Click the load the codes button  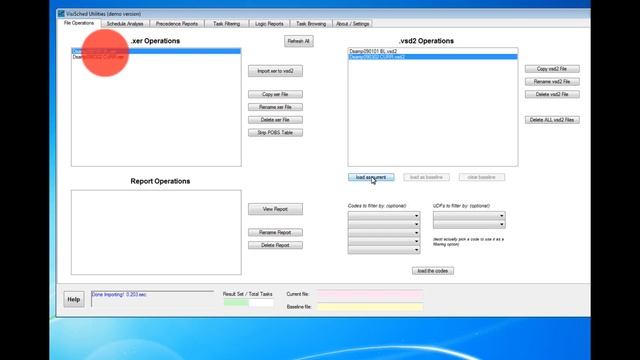(433, 271)
